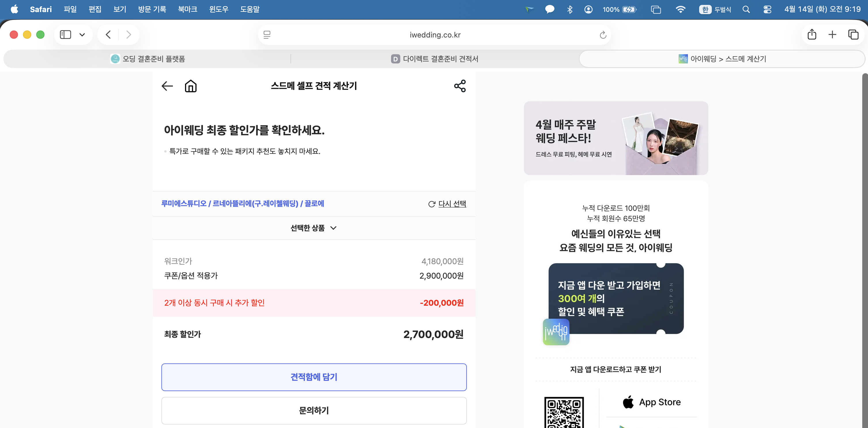Open the Safari share icon in the toolbar
The image size is (868, 428).
812,34
